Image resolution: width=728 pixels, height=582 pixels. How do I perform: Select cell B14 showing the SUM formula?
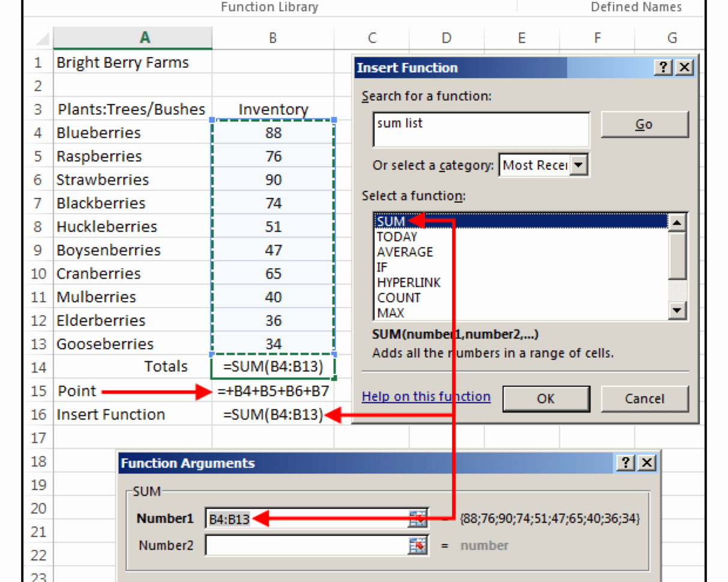[273, 367]
